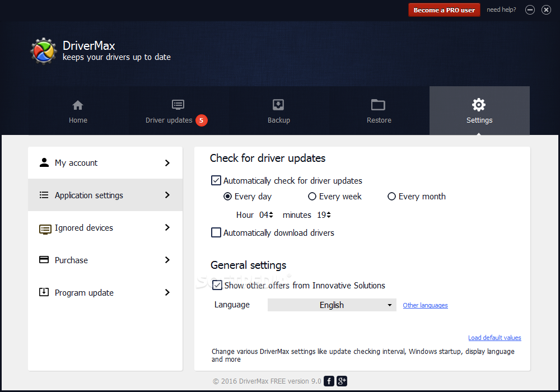Open the Language dropdown showing English
Viewport: 560px width, 392px height.
[332, 305]
